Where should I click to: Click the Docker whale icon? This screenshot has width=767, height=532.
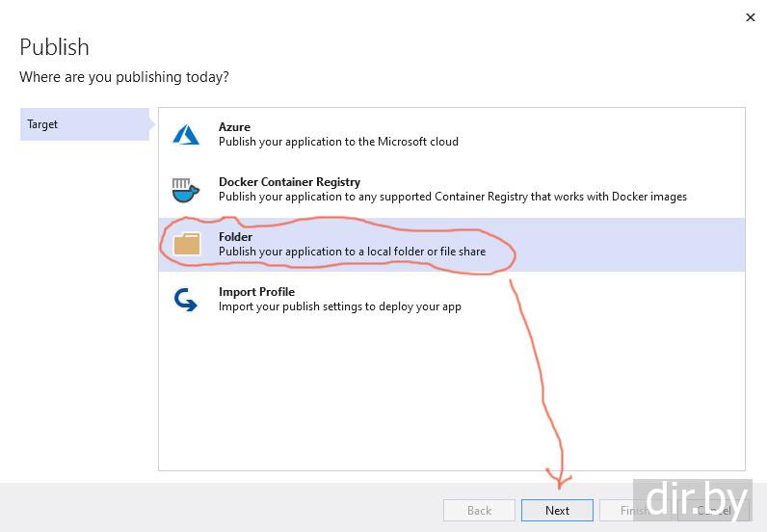pos(185,190)
